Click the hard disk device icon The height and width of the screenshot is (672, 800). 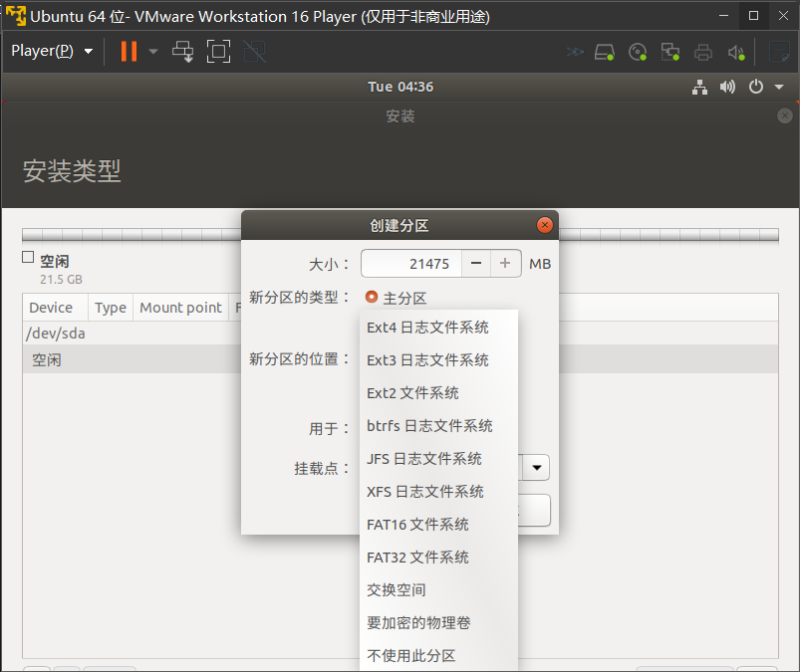point(605,52)
